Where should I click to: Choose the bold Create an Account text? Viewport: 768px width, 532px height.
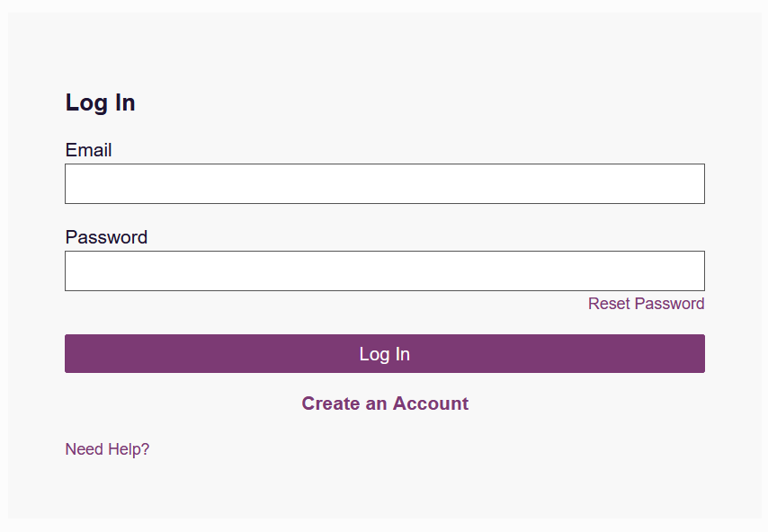[385, 403]
